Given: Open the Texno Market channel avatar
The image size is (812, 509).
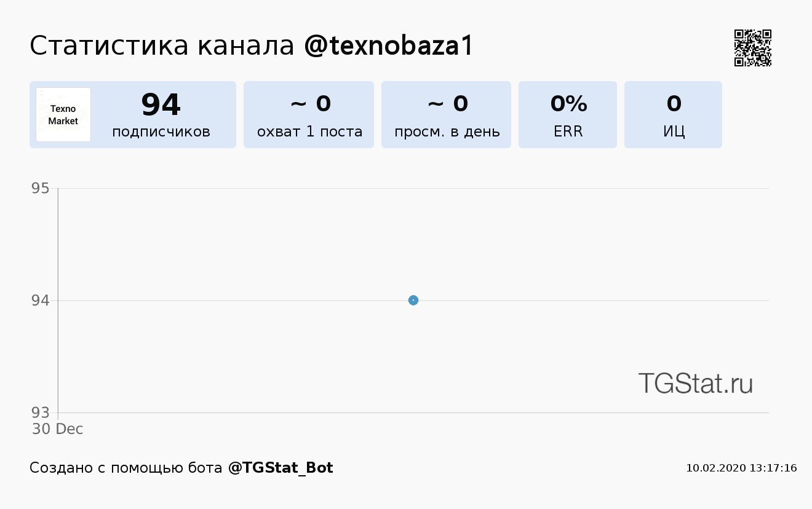Looking at the screenshot, I should [x=63, y=114].
